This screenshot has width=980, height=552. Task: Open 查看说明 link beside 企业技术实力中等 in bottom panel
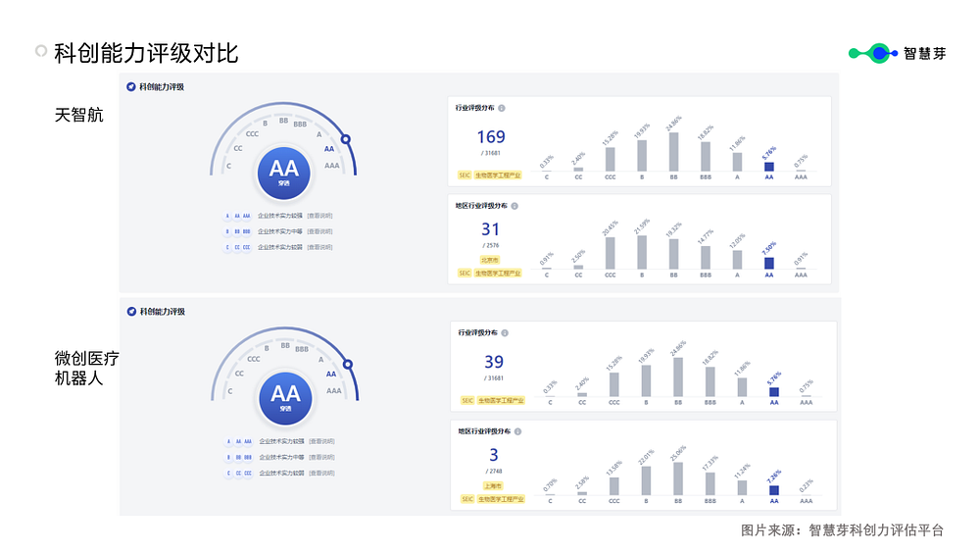[x=321, y=457]
